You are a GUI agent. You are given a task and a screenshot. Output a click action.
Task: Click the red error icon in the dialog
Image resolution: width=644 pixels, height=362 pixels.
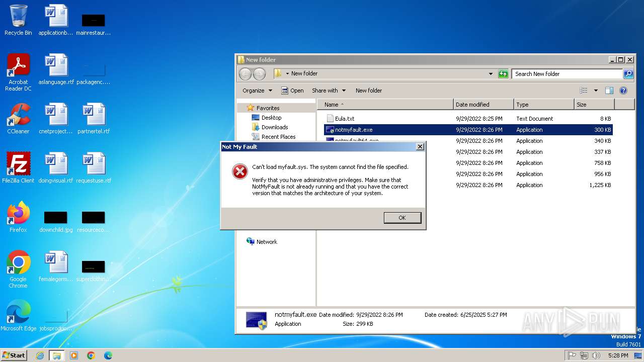point(239,171)
